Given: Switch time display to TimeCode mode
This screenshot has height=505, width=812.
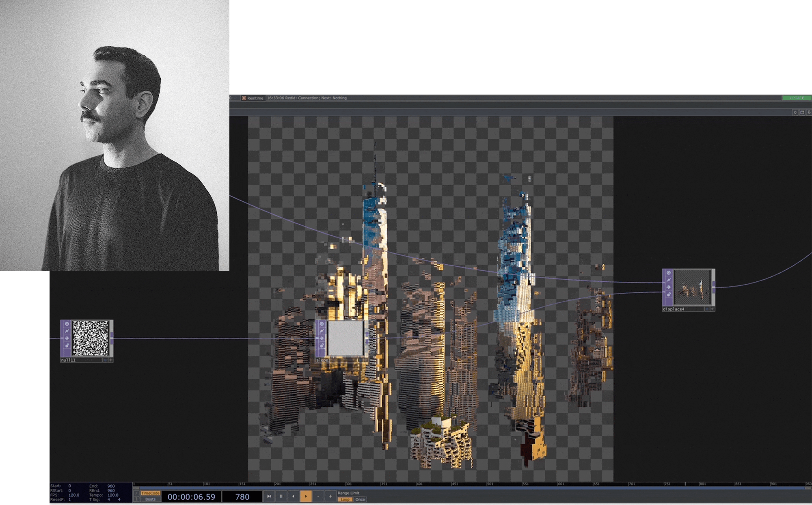Looking at the screenshot, I should 150,493.
